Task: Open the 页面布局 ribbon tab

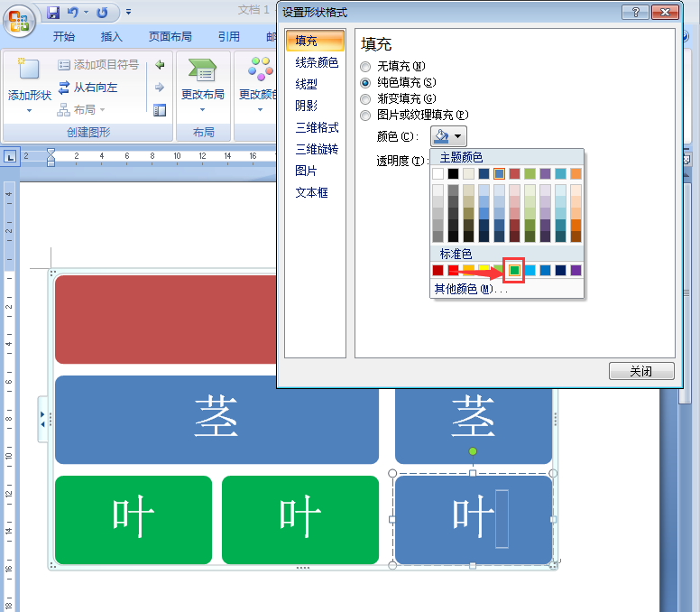Action: 170,37
